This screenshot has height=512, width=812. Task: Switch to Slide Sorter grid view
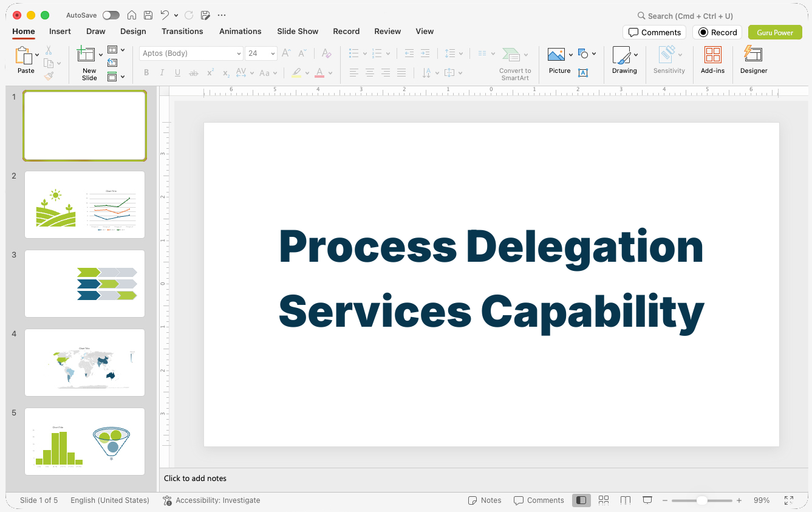[604, 500]
